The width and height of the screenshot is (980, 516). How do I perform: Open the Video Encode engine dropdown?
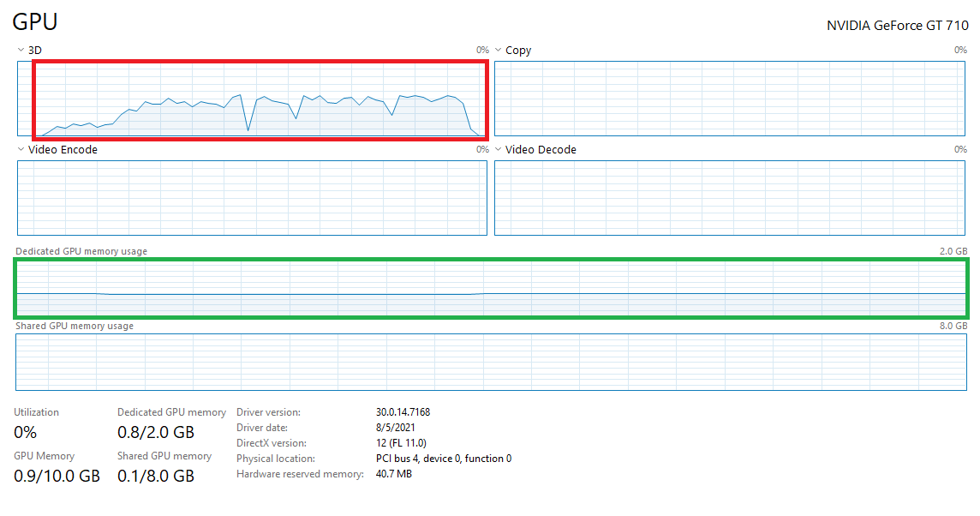point(21,150)
